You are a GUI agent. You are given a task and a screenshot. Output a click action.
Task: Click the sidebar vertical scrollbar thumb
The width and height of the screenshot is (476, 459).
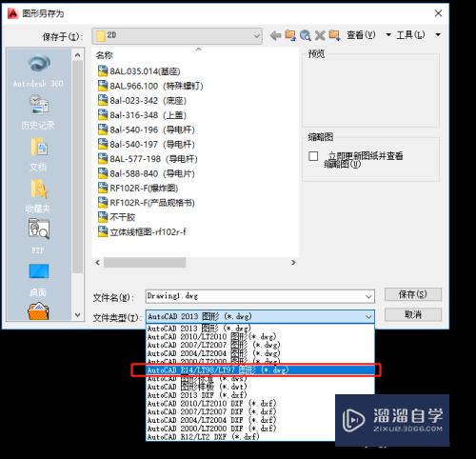(77, 167)
